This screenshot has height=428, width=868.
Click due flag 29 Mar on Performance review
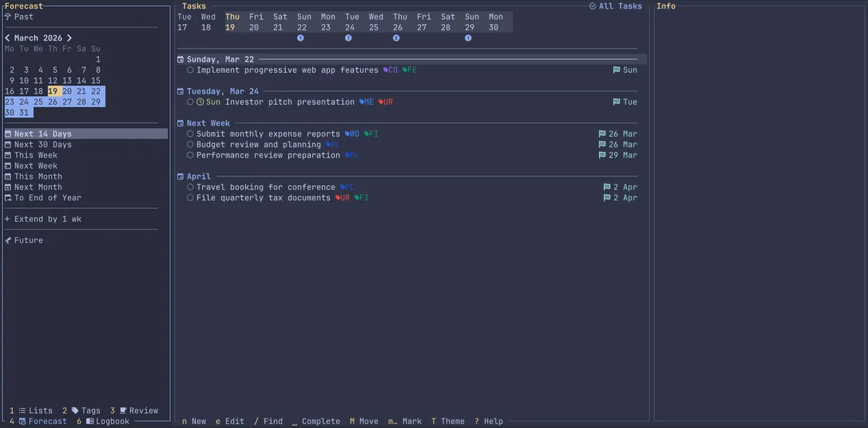(x=618, y=155)
